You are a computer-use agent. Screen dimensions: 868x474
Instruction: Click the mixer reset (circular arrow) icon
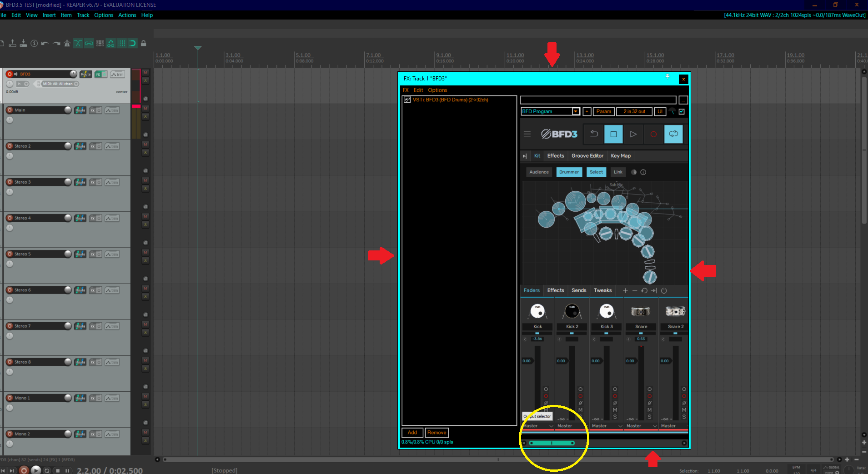(x=644, y=290)
